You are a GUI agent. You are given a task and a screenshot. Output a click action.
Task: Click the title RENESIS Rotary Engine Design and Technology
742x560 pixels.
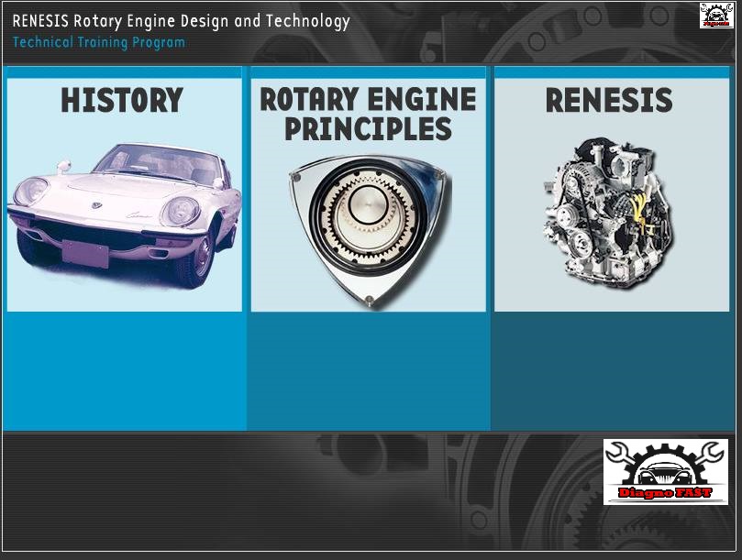[182, 21]
